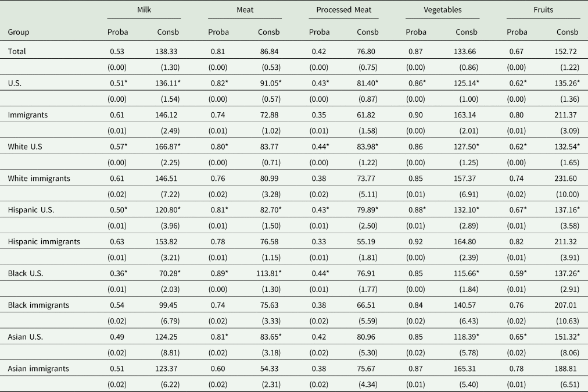Click the Proba subheader under Milk
Viewport: 588px width, 392px height.
coord(119,32)
